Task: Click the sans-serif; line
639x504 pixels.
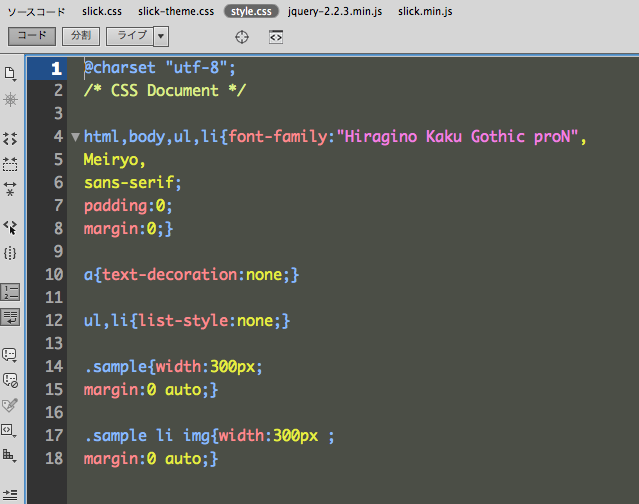Action: point(132,183)
